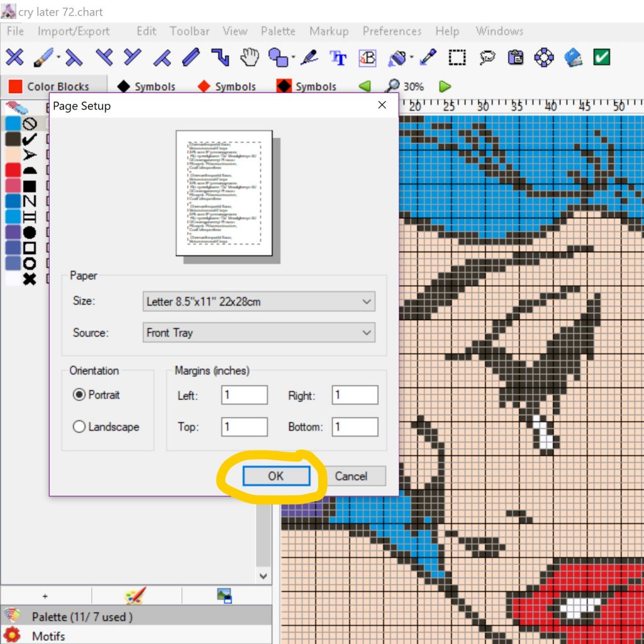Add a palette color with plus button
Screen dimensions: 644x644
click(45, 596)
